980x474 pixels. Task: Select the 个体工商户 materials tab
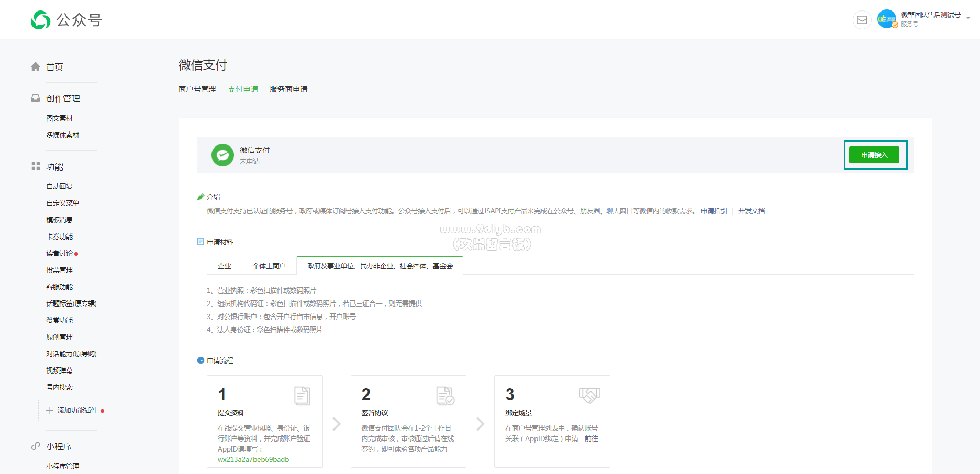(x=269, y=266)
